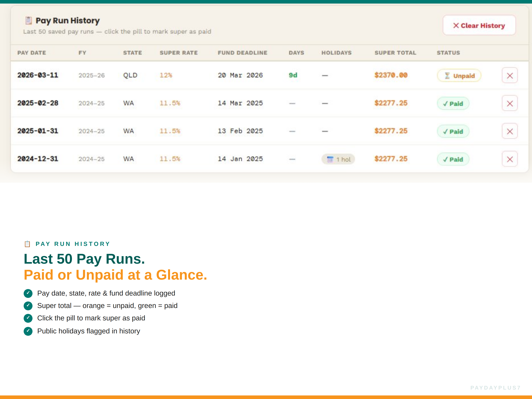The image size is (532, 399).
Task: Click the clipboard icon next to the PAY RUN HISTORY heading
Action: pyautogui.click(x=27, y=244)
